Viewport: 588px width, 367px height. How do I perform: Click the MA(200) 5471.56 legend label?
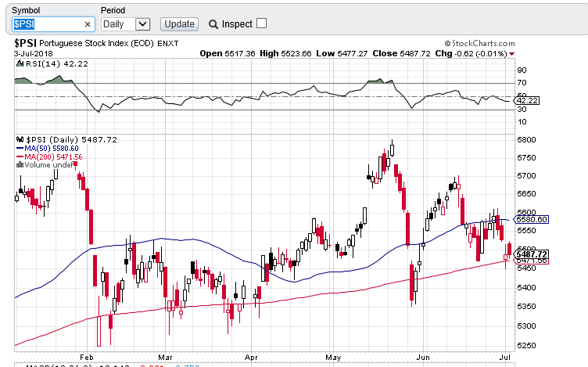tap(53, 157)
